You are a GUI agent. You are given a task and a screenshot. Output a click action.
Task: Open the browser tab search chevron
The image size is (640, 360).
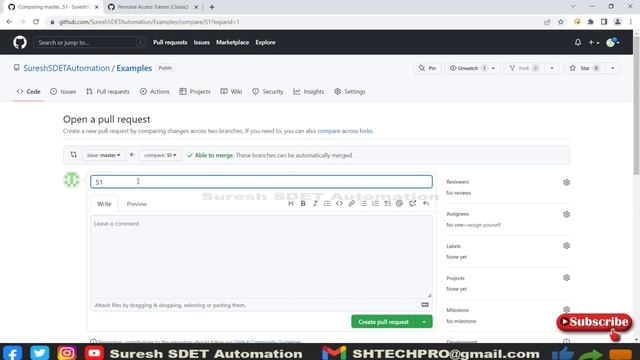point(573,7)
